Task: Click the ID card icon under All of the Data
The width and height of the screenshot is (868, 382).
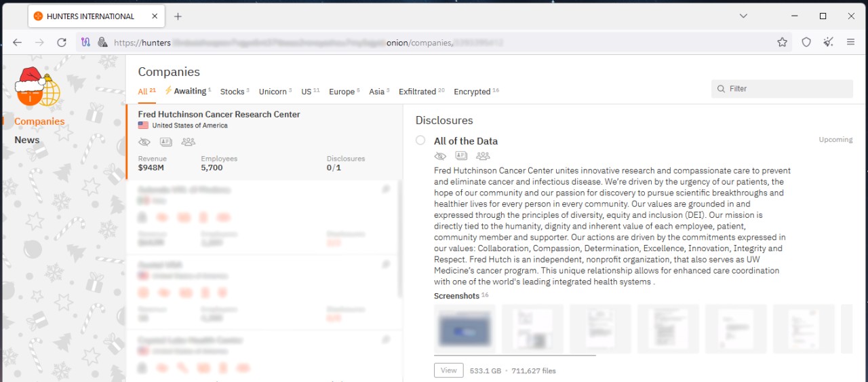Action: 461,156
